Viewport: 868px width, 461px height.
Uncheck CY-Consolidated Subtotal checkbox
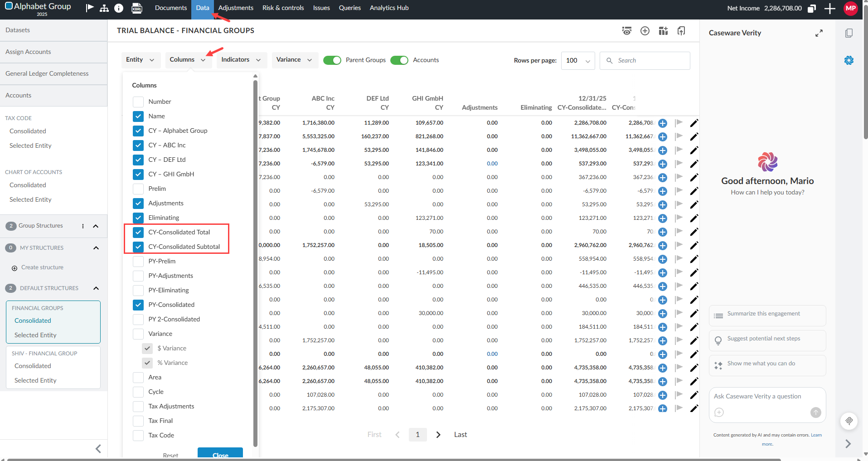click(x=138, y=247)
